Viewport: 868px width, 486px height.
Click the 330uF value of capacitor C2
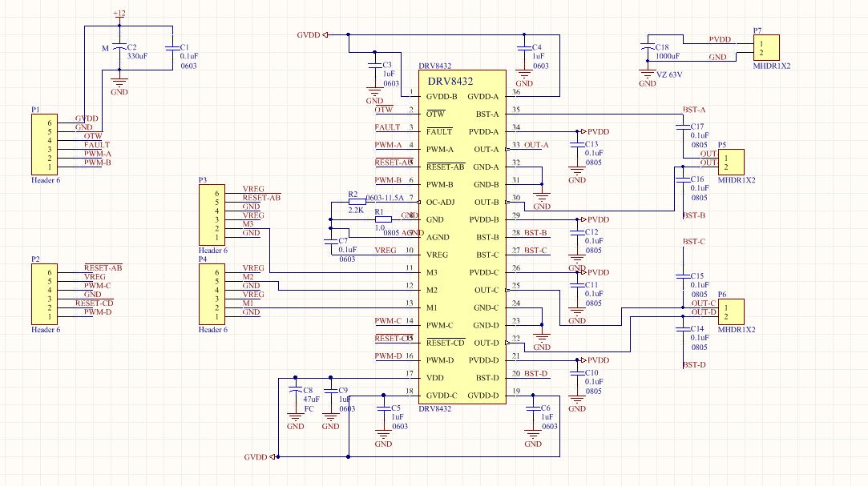(x=137, y=56)
